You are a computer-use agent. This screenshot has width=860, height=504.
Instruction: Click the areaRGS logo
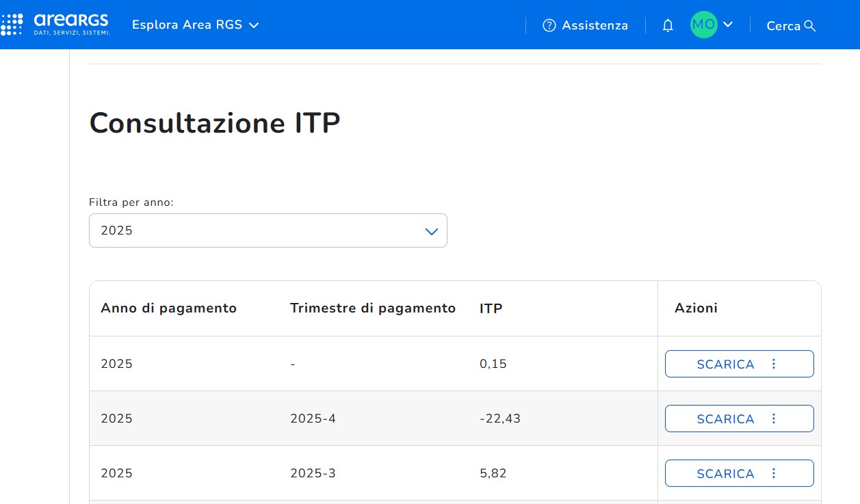tap(55, 25)
